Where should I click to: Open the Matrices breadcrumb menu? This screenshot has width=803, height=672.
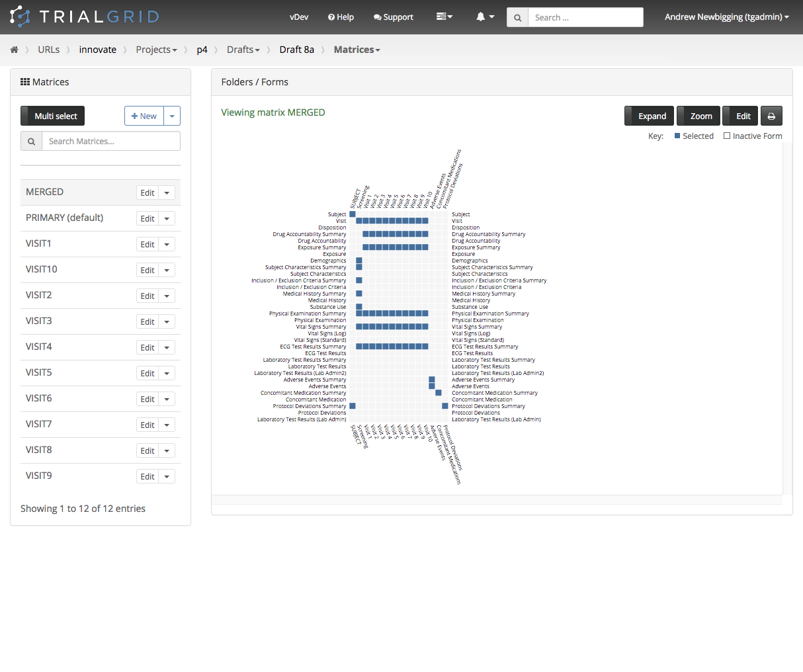357,50
